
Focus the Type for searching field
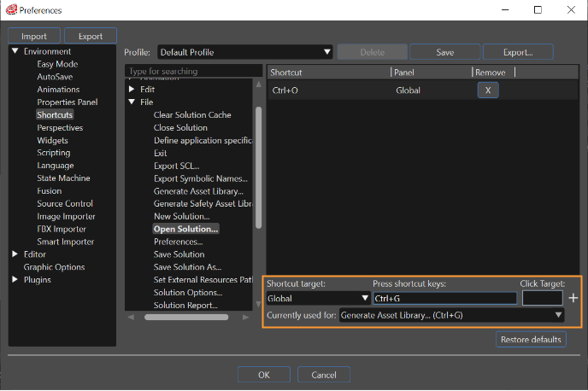[x=193, y=71]
